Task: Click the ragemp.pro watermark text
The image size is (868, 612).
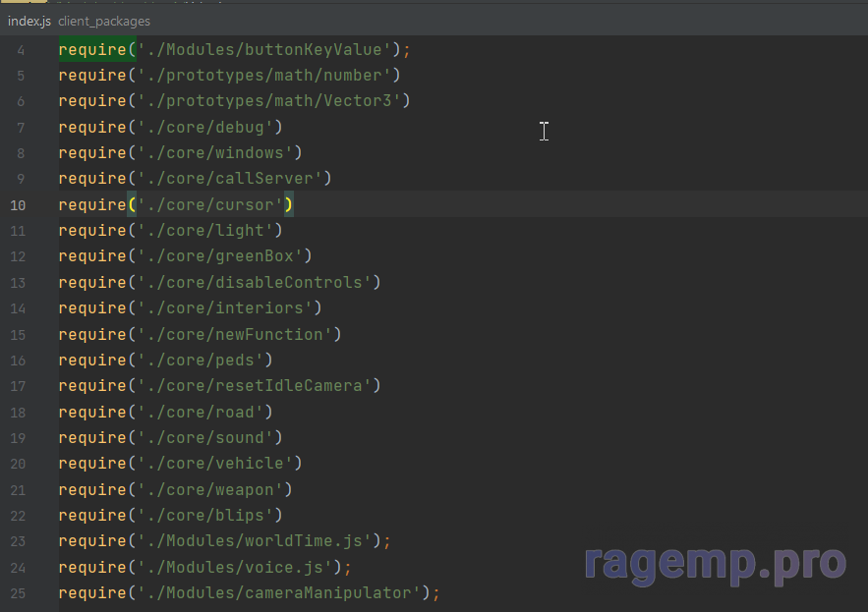Action: pyautogui.click(x=715, y=562)
